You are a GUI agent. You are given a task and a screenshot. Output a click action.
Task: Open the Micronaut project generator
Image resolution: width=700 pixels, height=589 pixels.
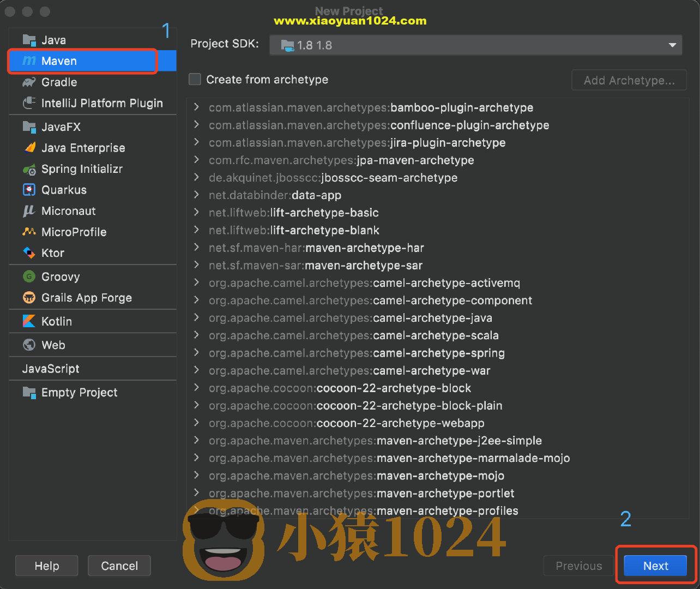coord(68,211)
